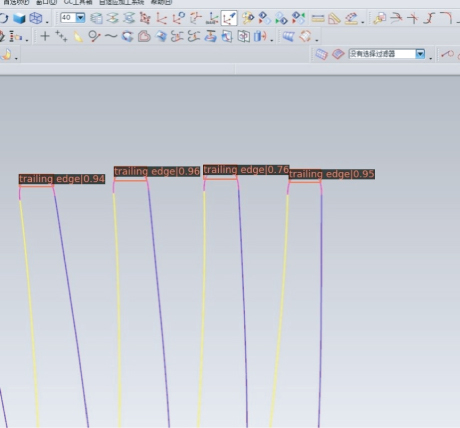Click the Mirror feature icon
Image resolution: width=460 pixels, height=428 pixels.
(x=244, y=36)
